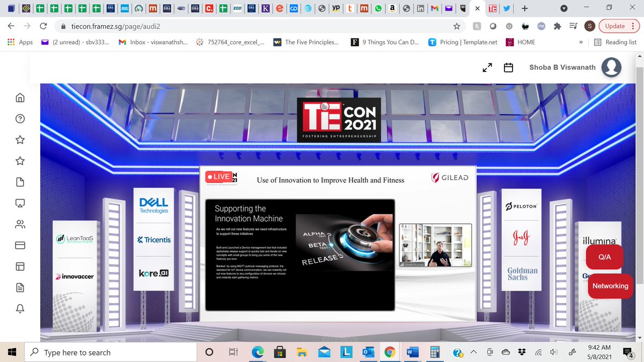
Task: Bookmark this page with the star
Action: [457, 26]
